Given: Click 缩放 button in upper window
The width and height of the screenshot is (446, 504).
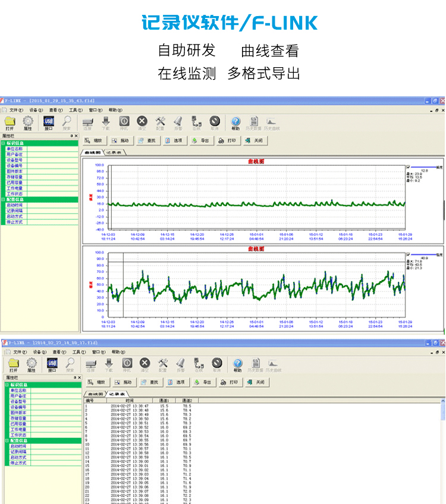Looking at the screenshot, I should point(94,140).
